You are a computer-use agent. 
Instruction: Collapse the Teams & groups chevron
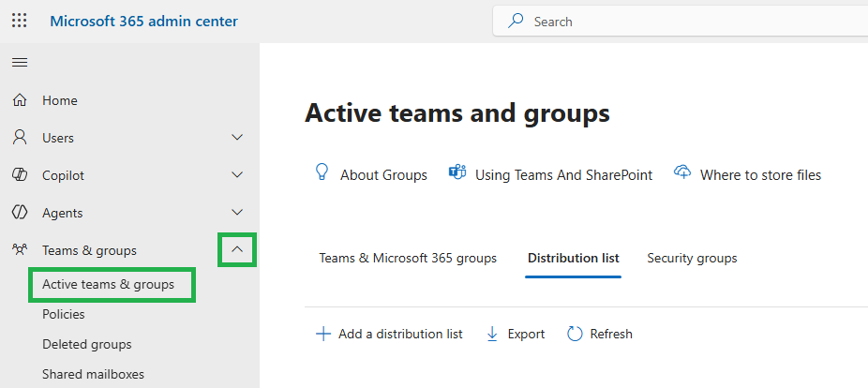coord(237,250)
